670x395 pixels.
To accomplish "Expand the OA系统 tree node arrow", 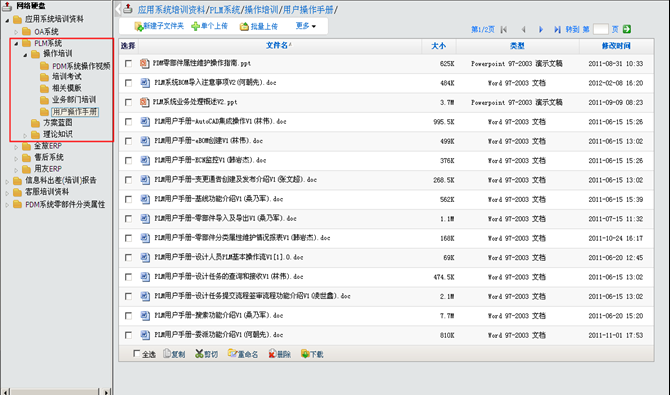I will (x=16, y=32).
